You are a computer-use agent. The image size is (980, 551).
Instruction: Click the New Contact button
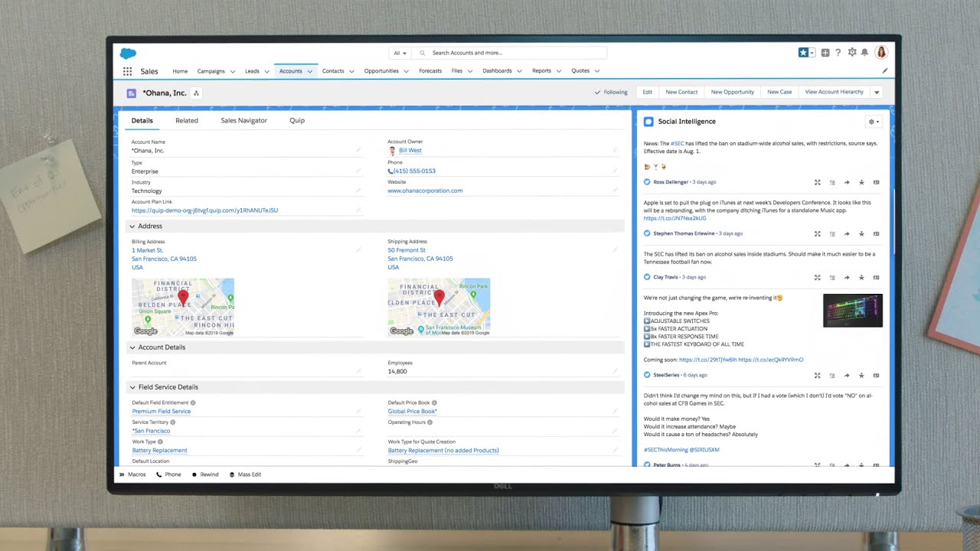click(681, 92)
